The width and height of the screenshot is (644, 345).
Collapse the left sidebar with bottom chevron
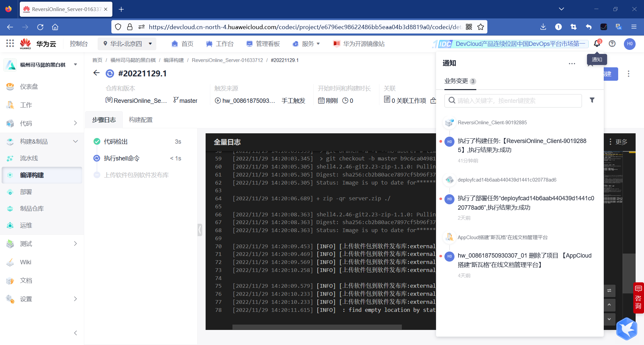tap(75, 333)
